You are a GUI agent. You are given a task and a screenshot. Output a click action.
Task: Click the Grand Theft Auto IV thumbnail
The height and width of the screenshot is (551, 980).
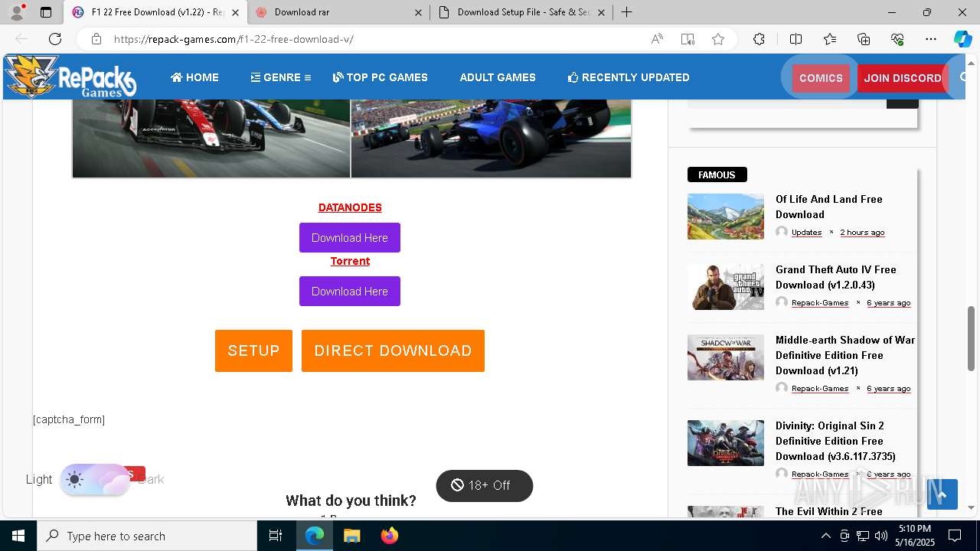(x=726, y=287)
